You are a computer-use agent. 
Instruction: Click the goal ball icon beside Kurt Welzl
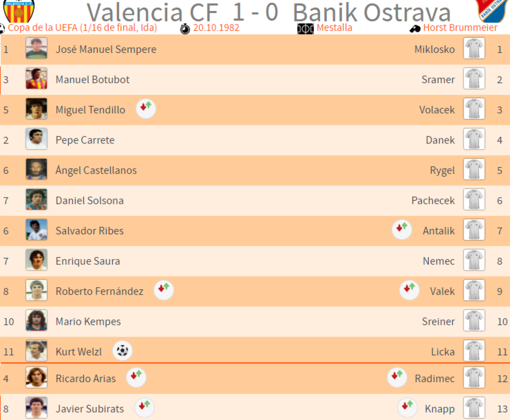point(122,351)
